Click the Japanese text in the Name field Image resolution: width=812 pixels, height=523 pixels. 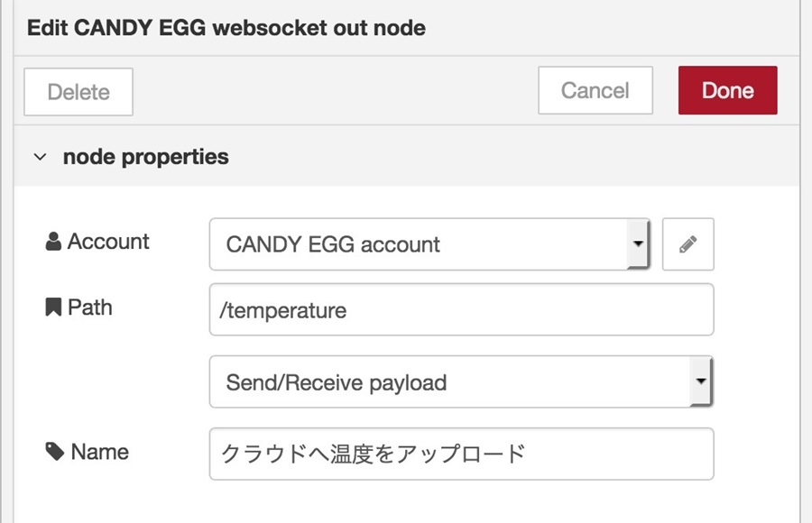tap(373, 454)
